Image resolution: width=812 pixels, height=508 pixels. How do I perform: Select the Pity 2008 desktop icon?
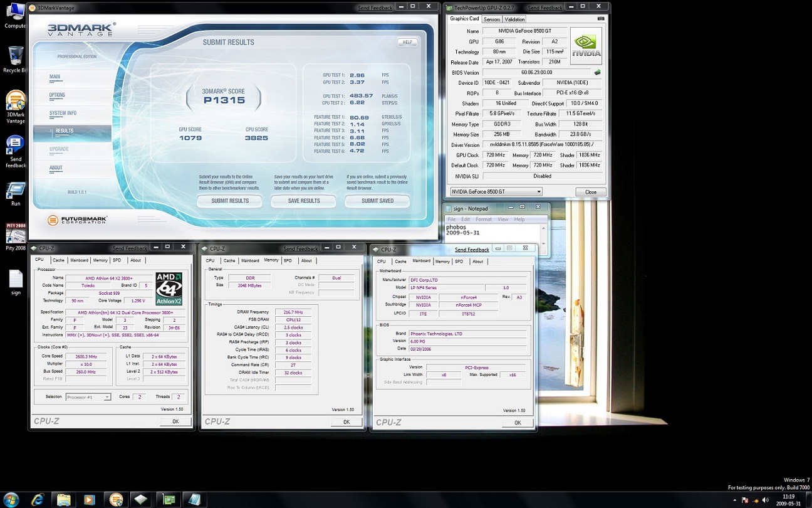15,236
